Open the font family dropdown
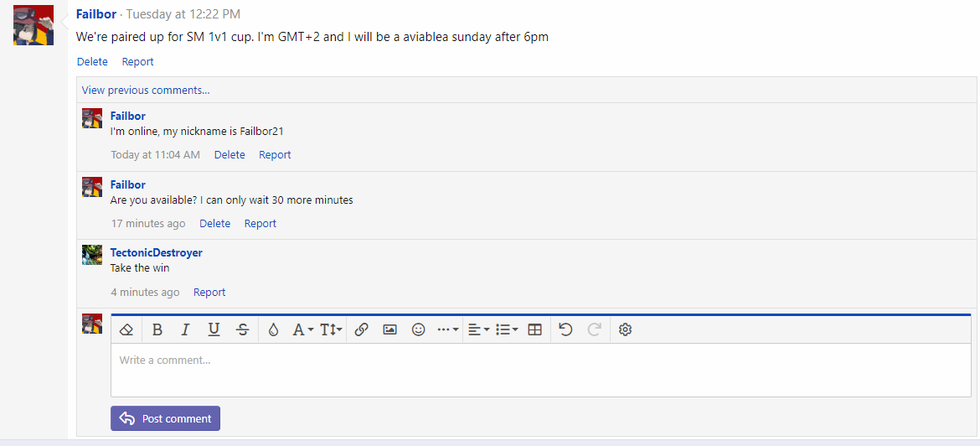Image resolution: width=980 pixels, height=446 pixels. click(x=302, y=329)
